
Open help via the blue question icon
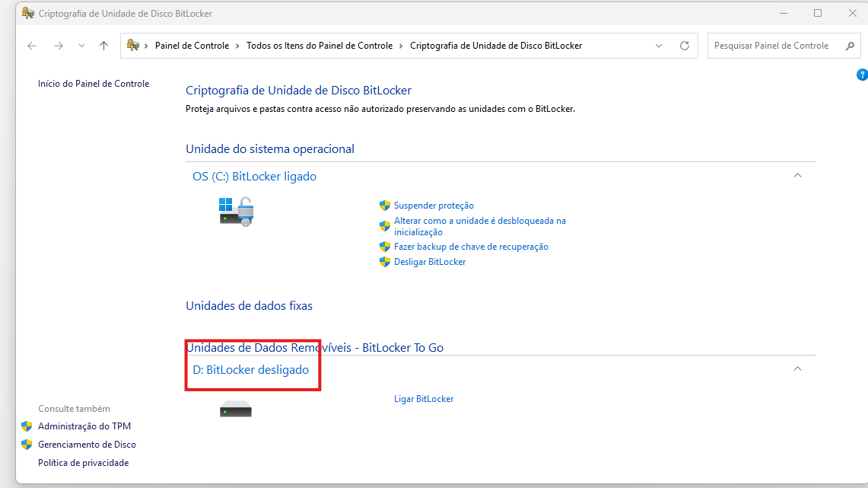[x=862, y=75]
